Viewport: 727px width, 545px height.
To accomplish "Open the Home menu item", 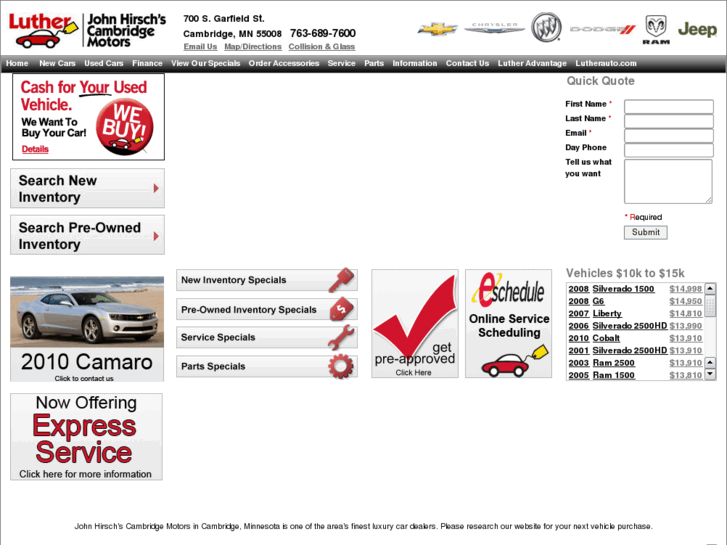I will (x=17, y=64).
